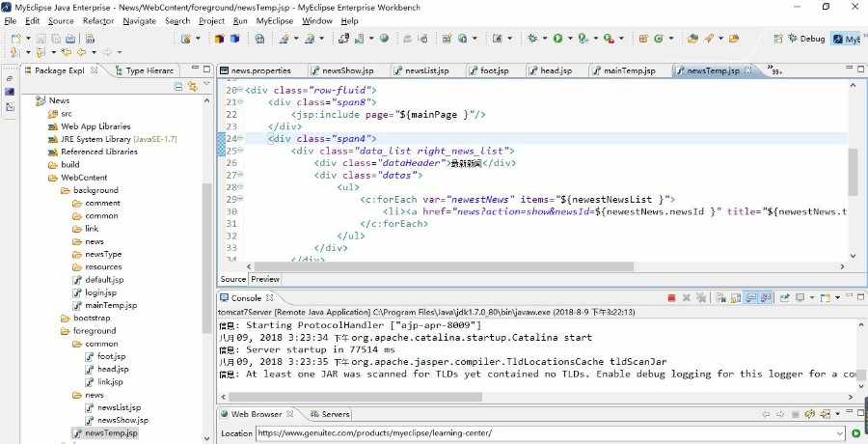Image resolution: width=868 pixels, height=444 pixels.
Task: Open the Refactor menu
Action: (98, 21)
